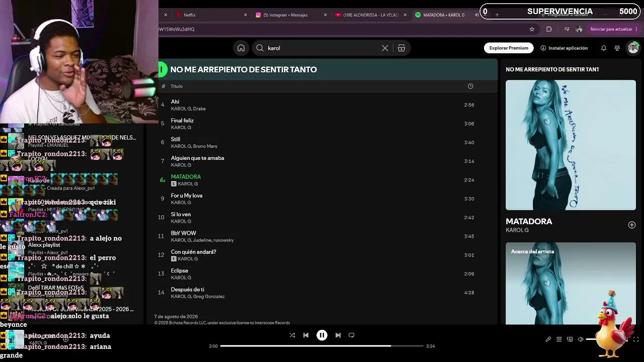Screen dimensions: 644x362
Task: Open artist Bruno Mars on Still
Action: point(205,146)
